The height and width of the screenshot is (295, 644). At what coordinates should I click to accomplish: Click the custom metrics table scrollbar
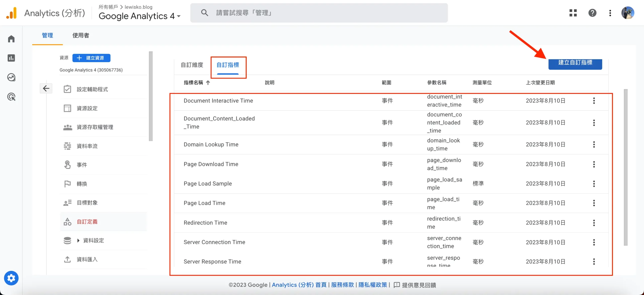[626, 167]
